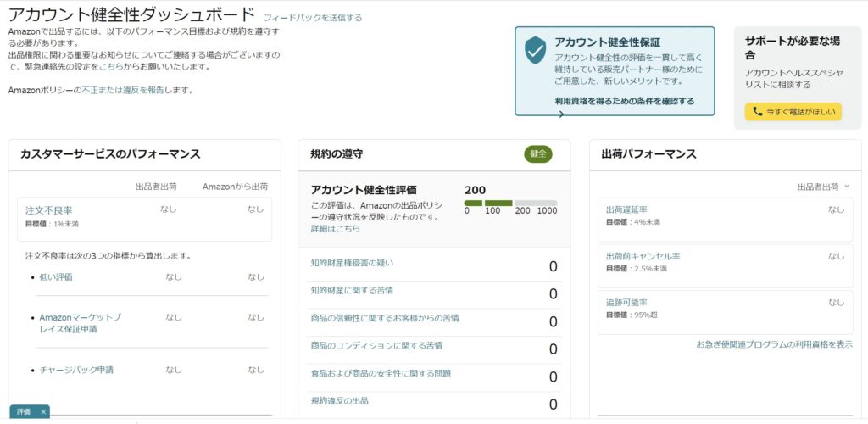Click お急ぎ便関連プログラムの利用資格を表示 link
Image resolution: width=868 pixels, height=424 pixels.
pyautogui.click(x=774, y=344)
